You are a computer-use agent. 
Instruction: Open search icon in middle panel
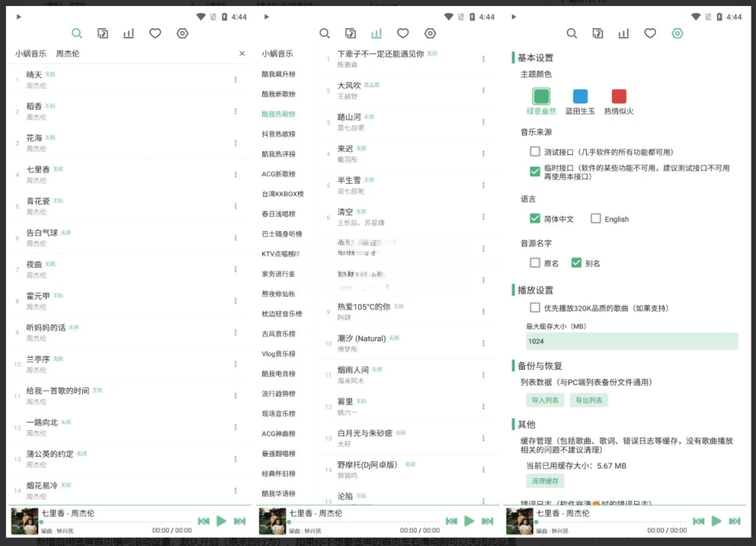[x=325, y=33]
